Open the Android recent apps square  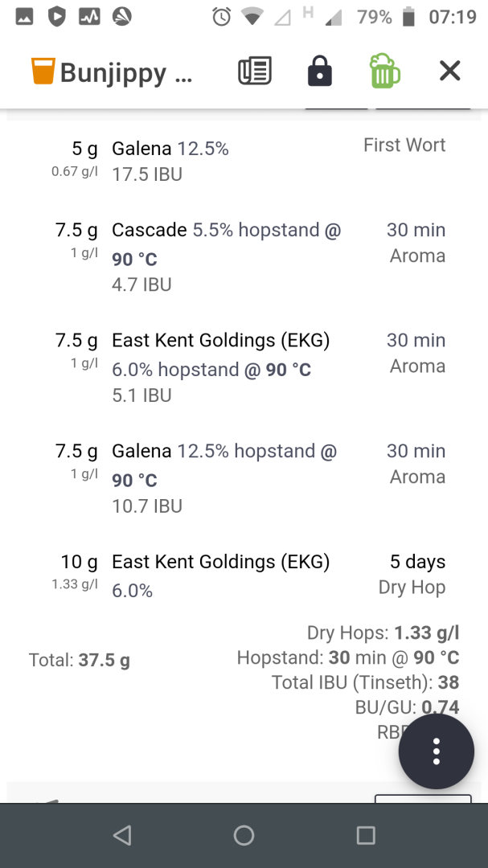pos(366,835)
